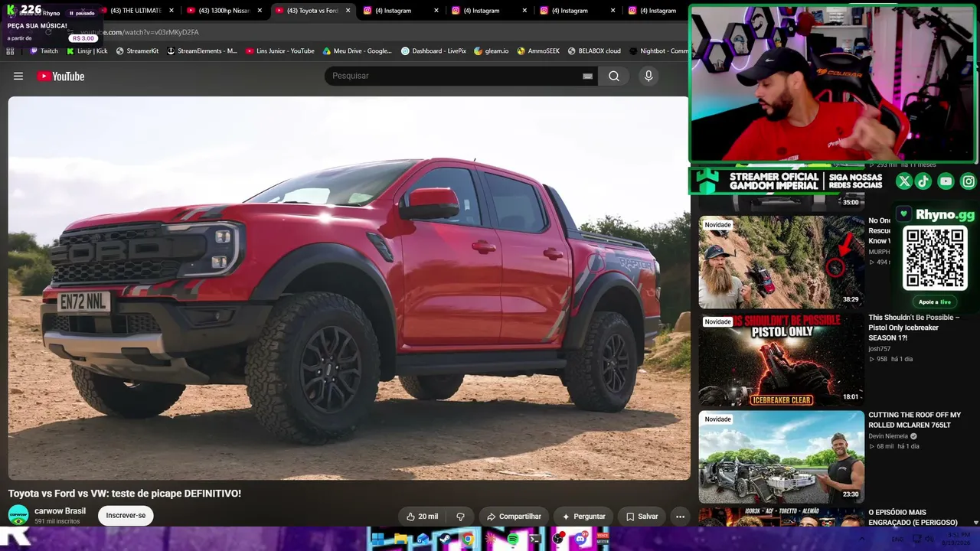Share the video via Compartilhar

[514, 517]
